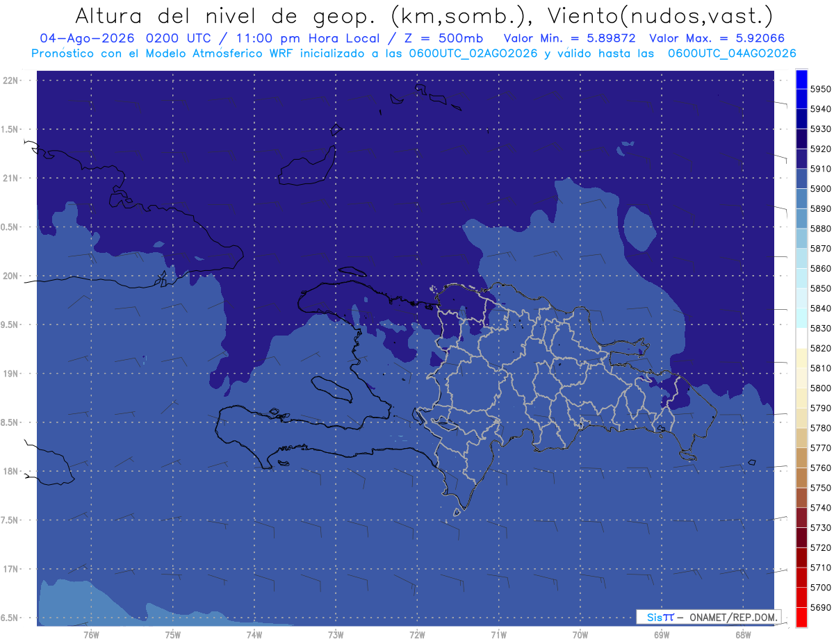Click the '5930' color scale label
This screenshot has width=834, height=644.
(x=821, y=129)
